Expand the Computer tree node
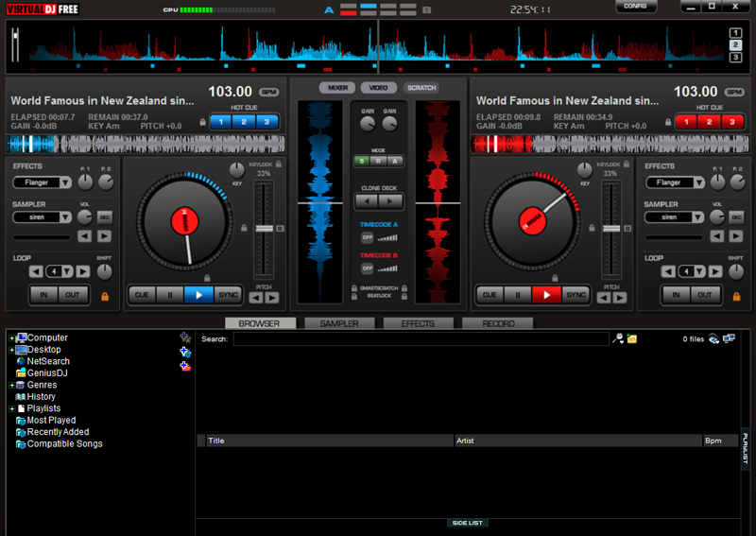The height and width of the screenshot is (536, 756). point(11,338)
